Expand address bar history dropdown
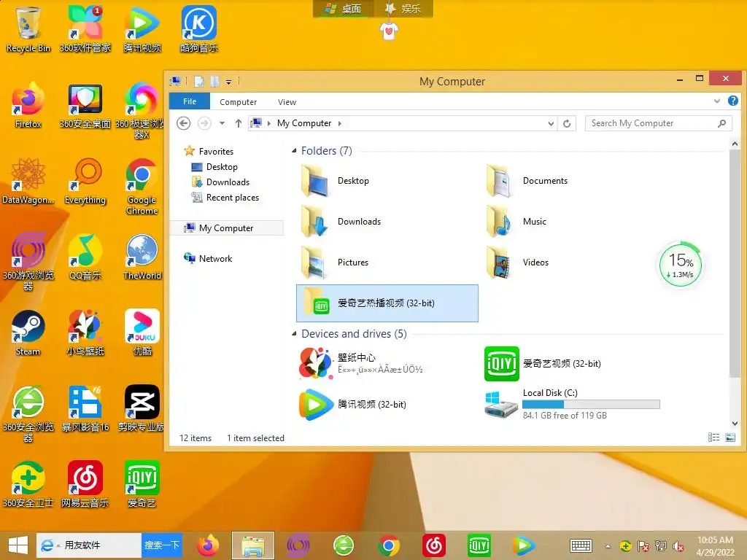This screenshot has width=747, height=560. (551, 124)
